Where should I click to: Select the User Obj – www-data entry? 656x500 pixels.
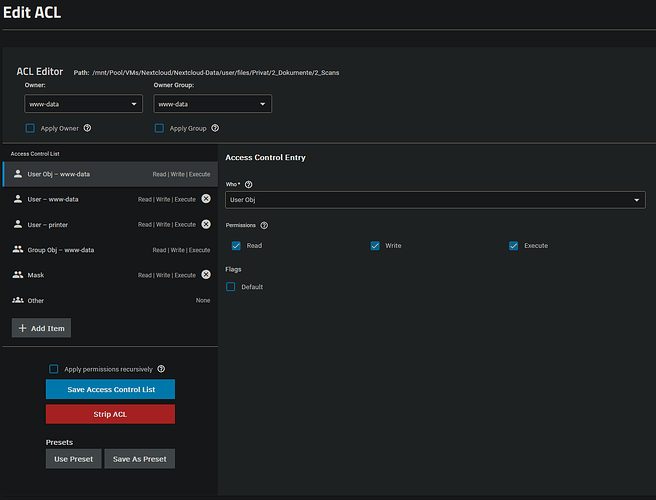tap(110, 174)
